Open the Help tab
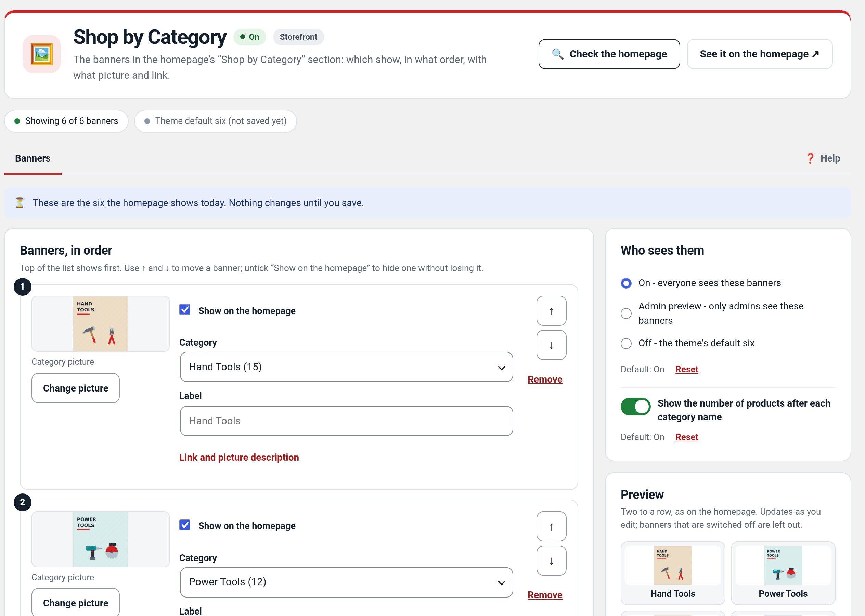 tap(823, 158)
